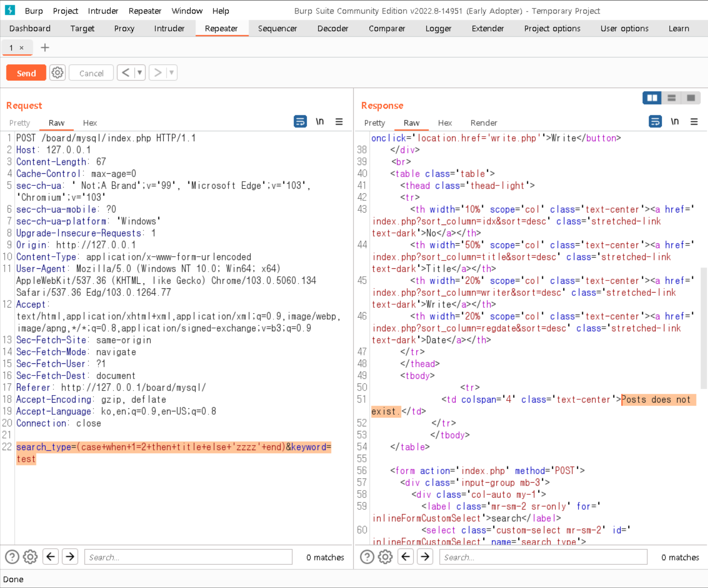Jump to previous Request search match
This screenshot has height=588, width=708.
pos(51,556)
